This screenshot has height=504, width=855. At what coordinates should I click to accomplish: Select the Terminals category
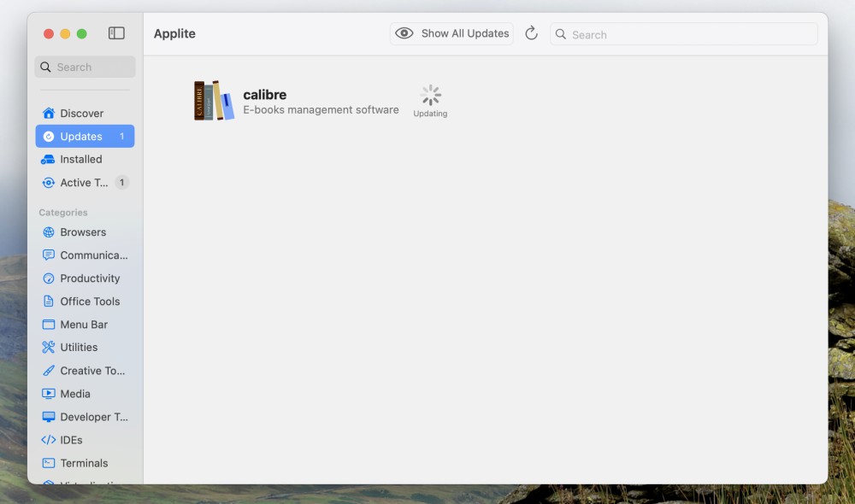pyautogui.click(x=85, y=463)
